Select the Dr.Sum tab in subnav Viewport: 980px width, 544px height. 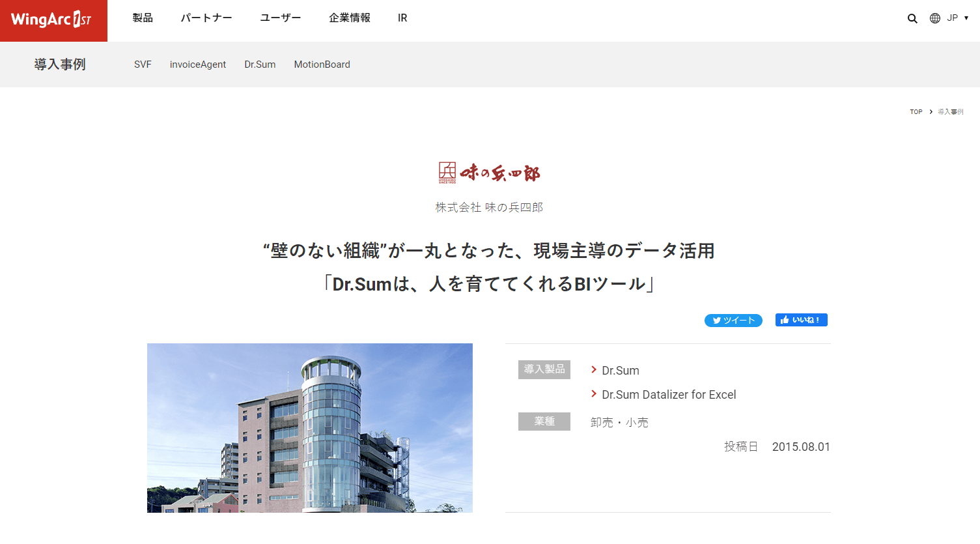tap(260, 64)
